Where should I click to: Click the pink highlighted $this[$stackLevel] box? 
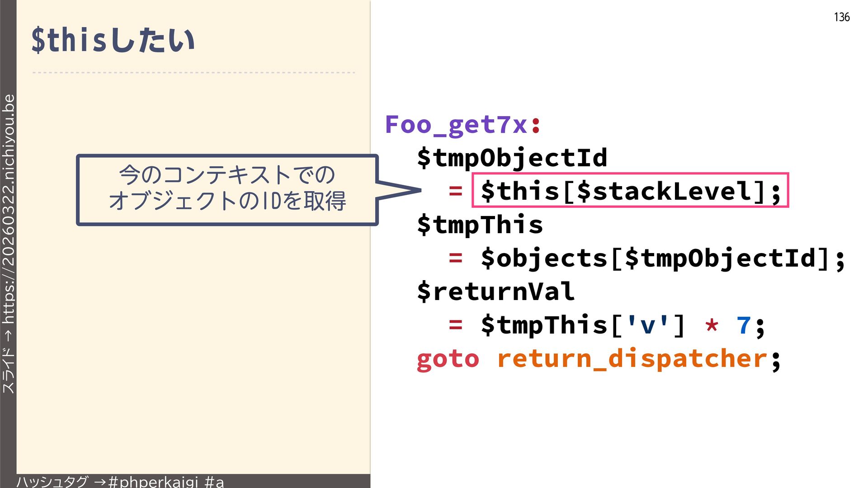click(x=630, y=190)
